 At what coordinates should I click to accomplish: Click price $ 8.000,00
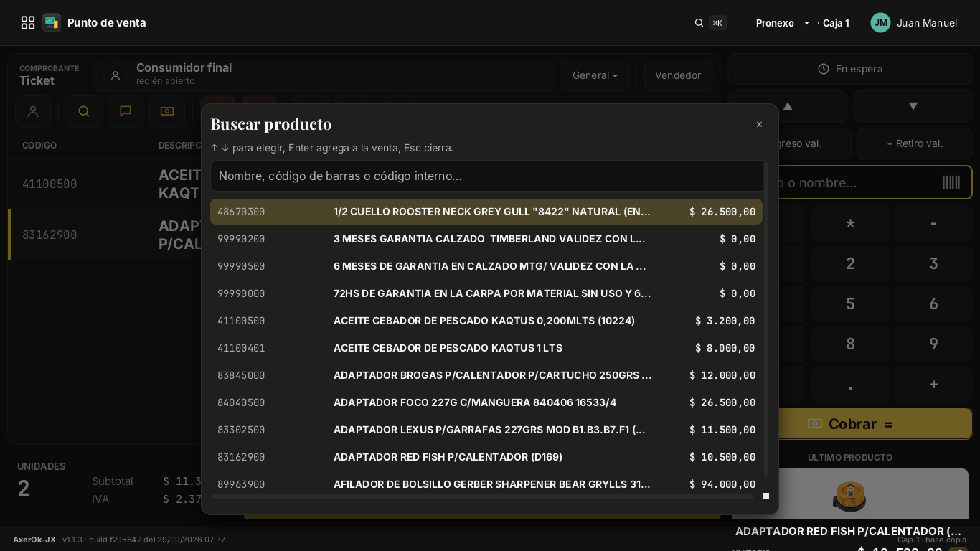(x=725, y=348)
